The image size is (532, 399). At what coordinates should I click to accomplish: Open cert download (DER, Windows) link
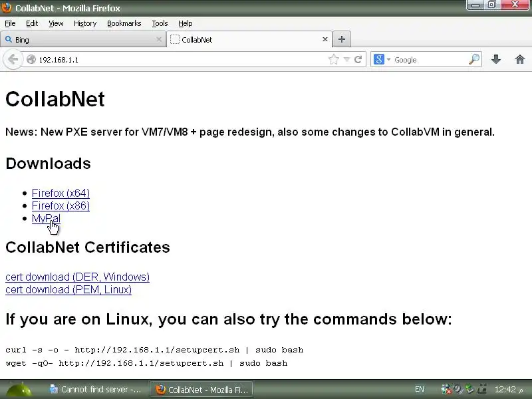click(77, 277)
